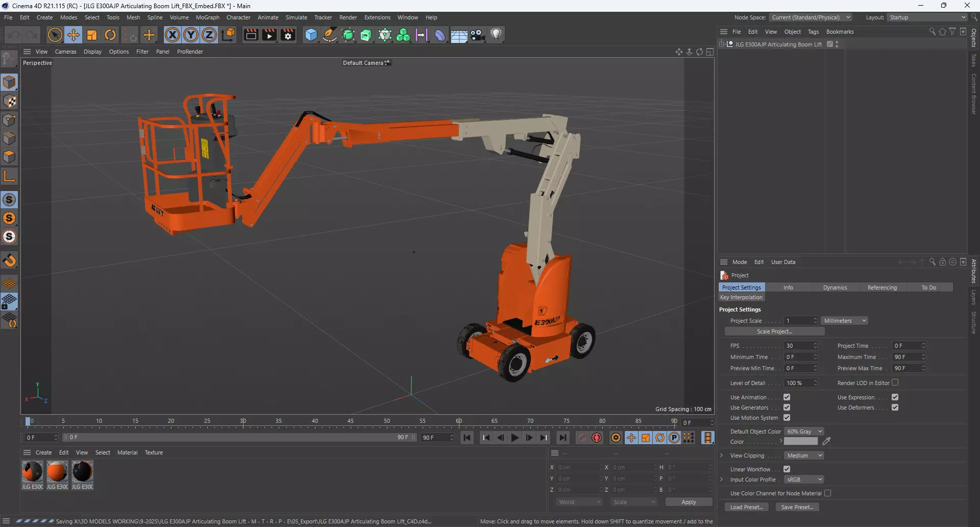Add a Cube primitive object
The height and width of the screenshot is (527, 980).
click(311, 35)
